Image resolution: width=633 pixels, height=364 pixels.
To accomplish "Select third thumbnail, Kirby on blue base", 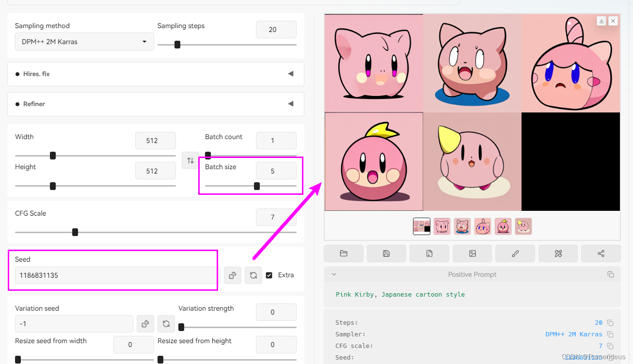I will pos(462,226).
